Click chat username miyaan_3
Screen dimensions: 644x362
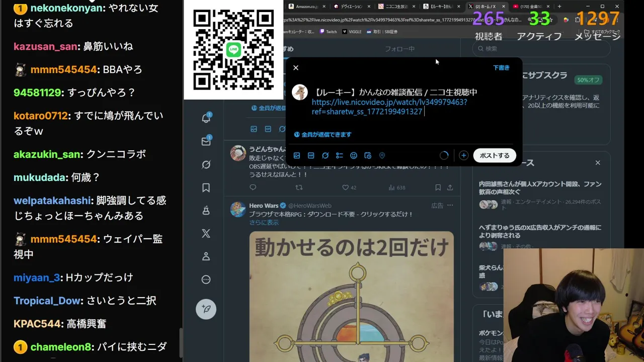click(x=37, y=278)
